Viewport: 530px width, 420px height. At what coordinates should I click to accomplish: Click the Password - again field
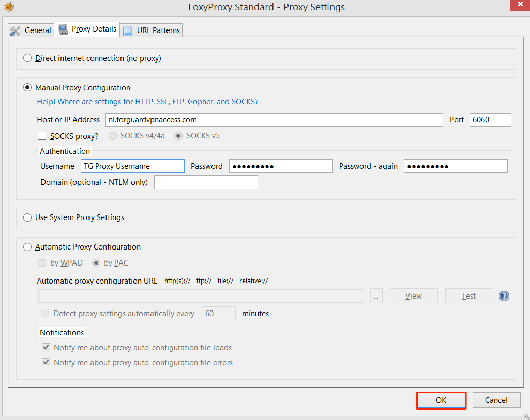456,166
